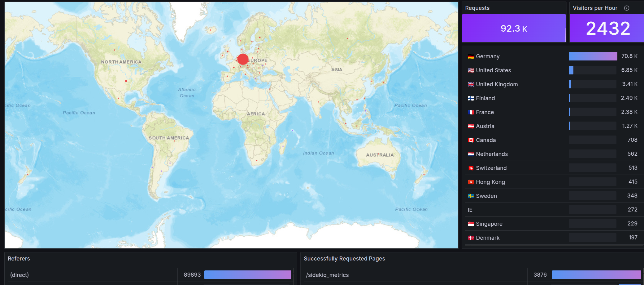644x285 pixels.
Task: Click the Denmark flag icon
Action: tap(471, 238)
